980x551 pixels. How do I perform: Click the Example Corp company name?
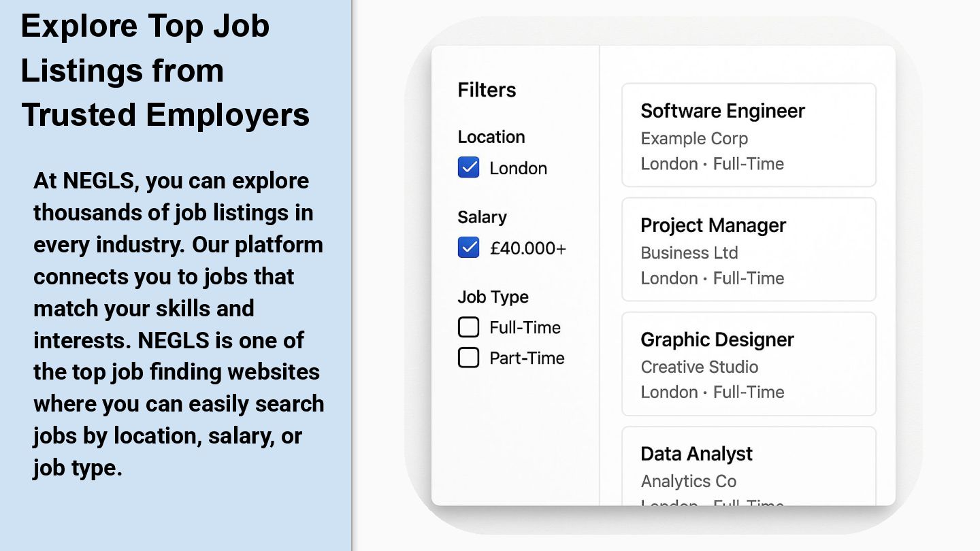point(693,139)
